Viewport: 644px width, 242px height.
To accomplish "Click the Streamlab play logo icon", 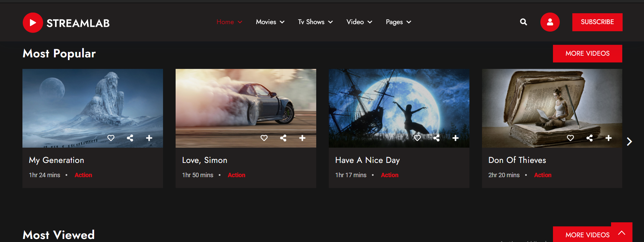I will pos(33,23).
